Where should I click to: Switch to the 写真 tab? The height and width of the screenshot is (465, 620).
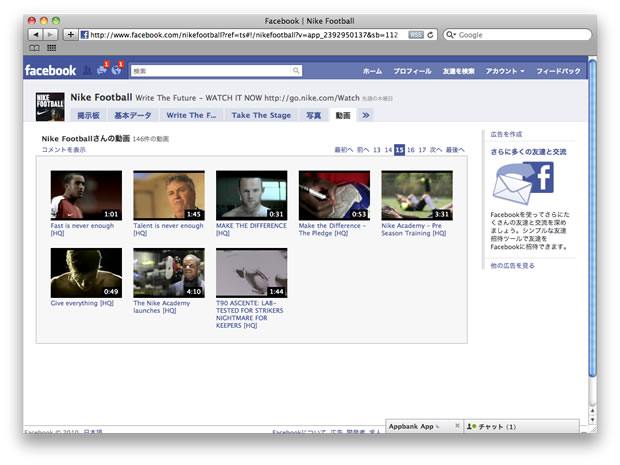tap(314, 115)
